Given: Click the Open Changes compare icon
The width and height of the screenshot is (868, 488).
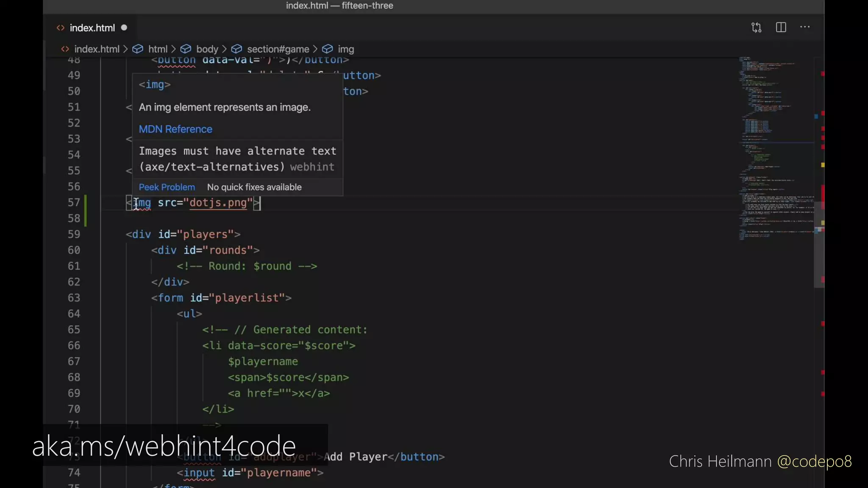Looking at the screenshot, I should point(757,28).
